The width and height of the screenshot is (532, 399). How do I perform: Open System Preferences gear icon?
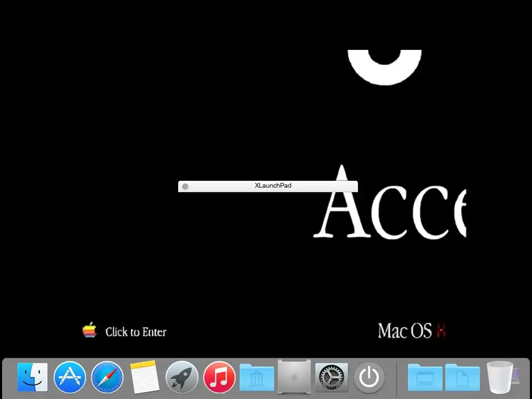[x=331, y=377]
